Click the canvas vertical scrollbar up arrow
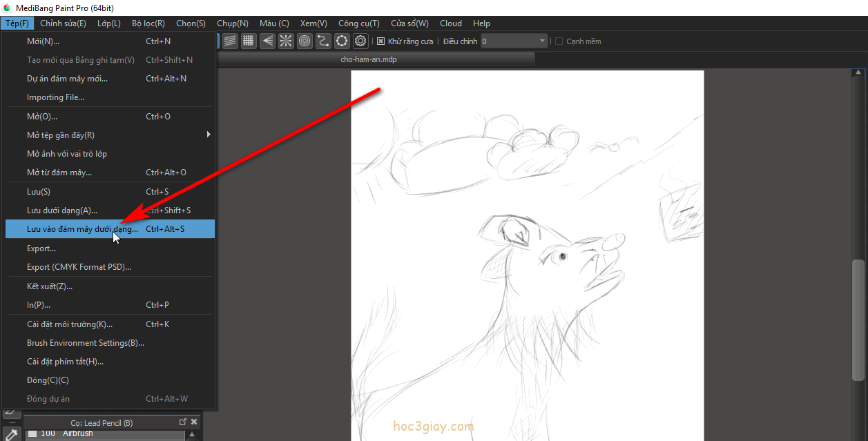This screenshot has width=868, height=441. click(x=858, y=72)
